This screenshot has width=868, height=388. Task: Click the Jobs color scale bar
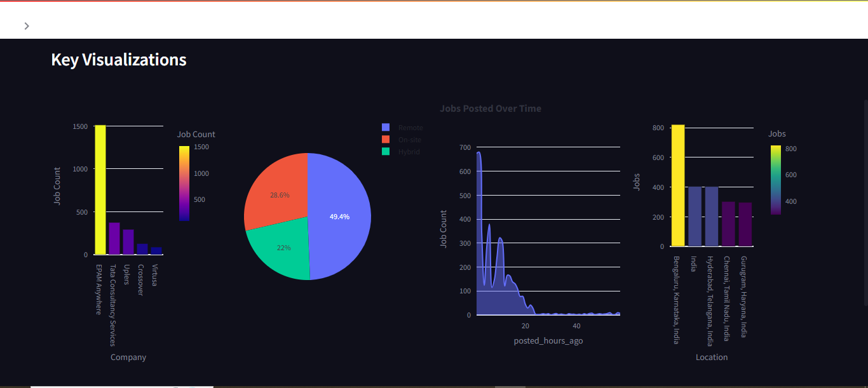click(775, 180)
